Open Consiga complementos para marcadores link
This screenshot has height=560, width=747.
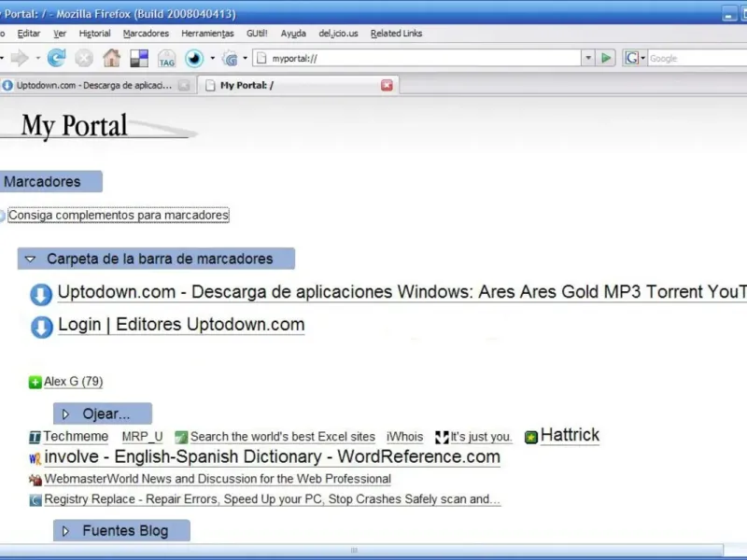[119, 216]
